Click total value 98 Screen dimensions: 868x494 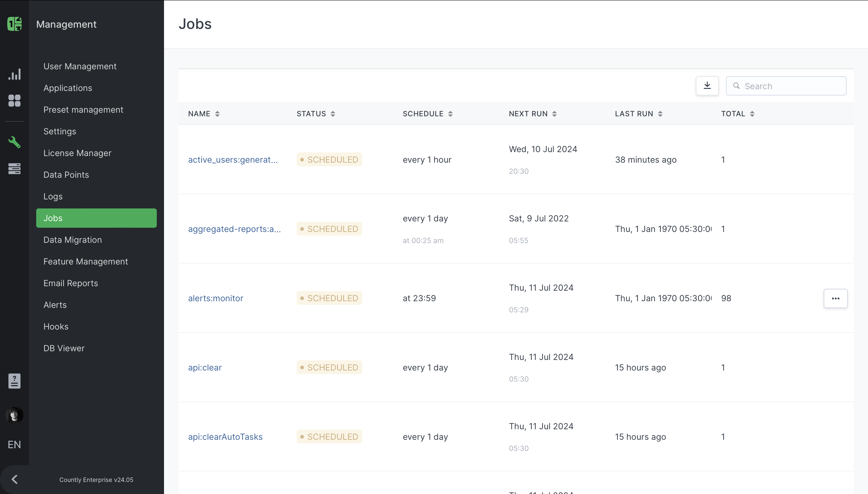coord(726,298)
